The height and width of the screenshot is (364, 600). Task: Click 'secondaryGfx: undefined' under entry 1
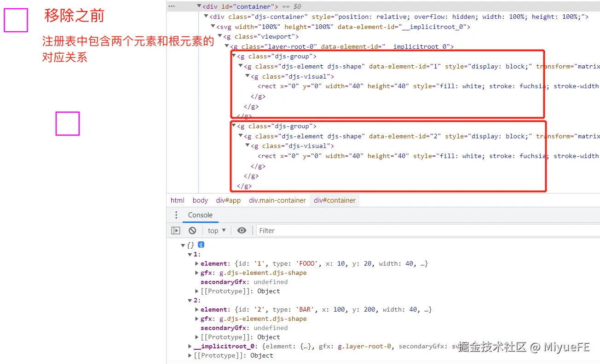coord(244,282)
